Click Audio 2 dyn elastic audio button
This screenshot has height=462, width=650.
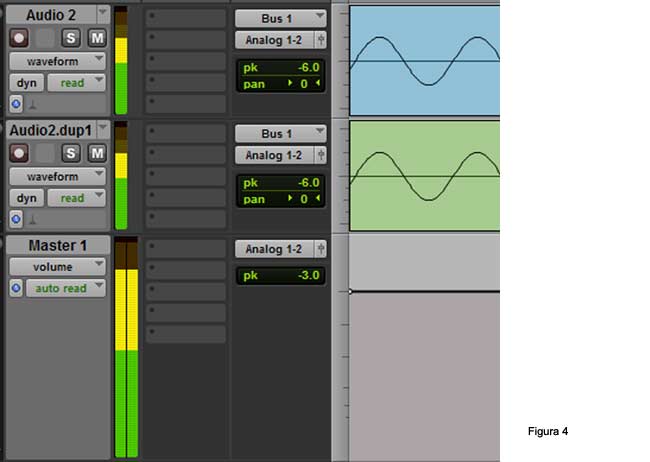click(x=27, y=83)
